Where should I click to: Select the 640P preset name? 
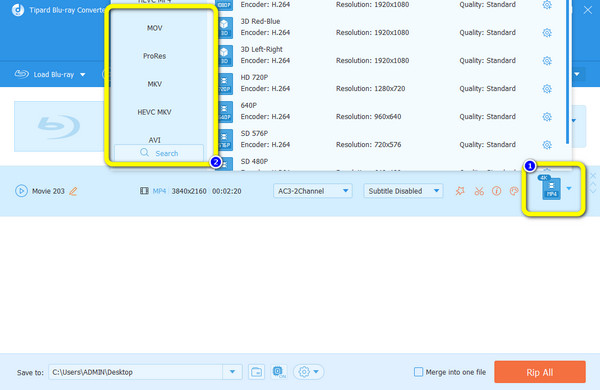click(249, 105)
